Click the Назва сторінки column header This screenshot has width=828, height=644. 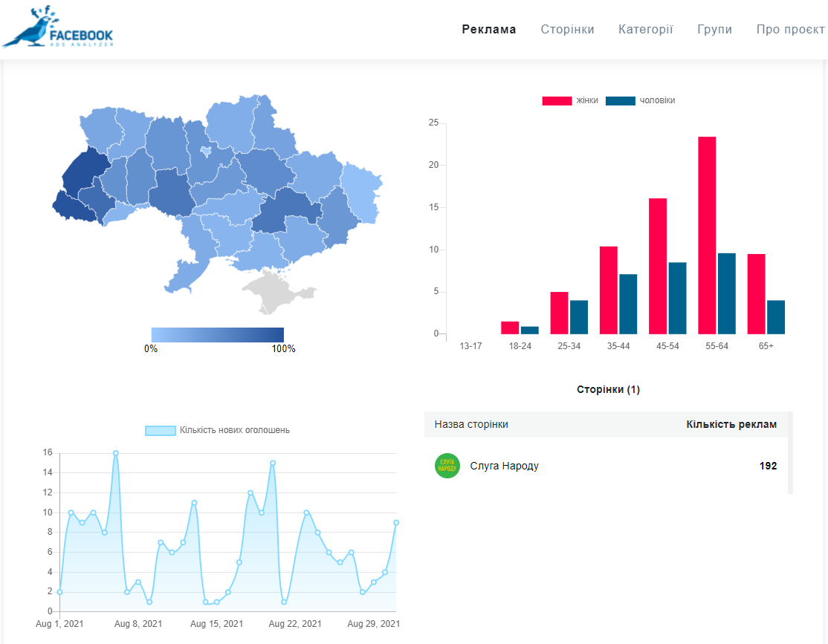click(471, 425)
